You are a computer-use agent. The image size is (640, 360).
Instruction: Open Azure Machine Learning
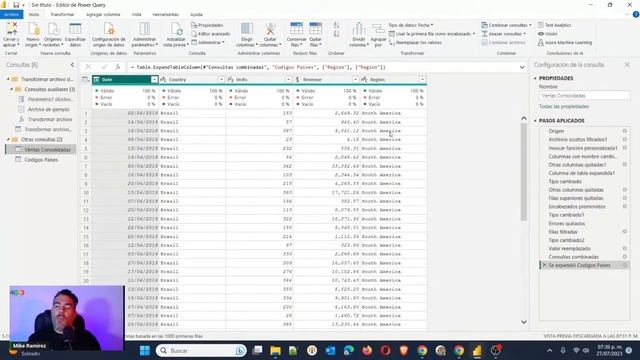click(x=565, y=42)
